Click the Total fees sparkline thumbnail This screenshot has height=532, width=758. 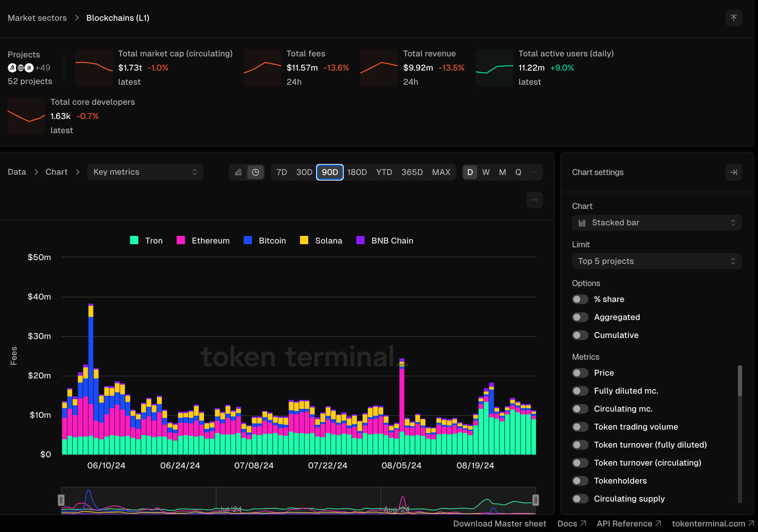click(x=262, y=68)
